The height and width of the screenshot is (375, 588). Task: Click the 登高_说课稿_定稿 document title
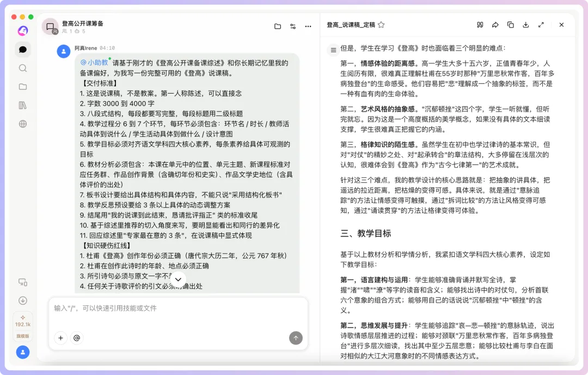[351, 24]
